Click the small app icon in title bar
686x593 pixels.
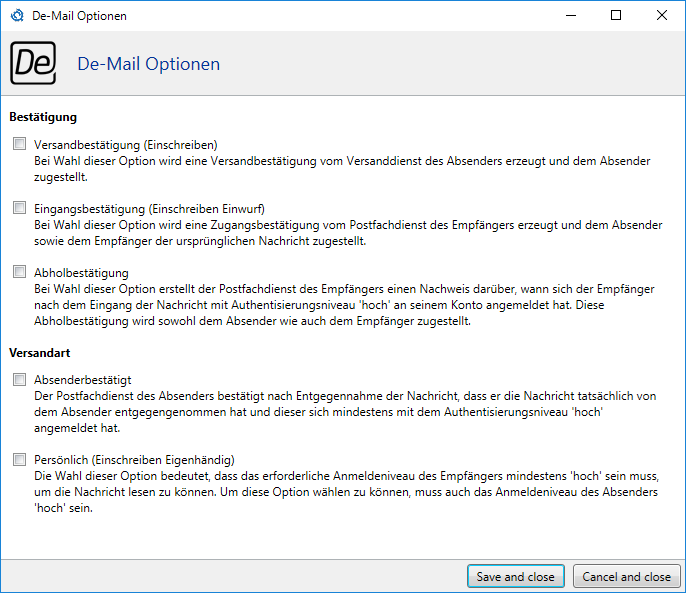(x=15, y=16)
